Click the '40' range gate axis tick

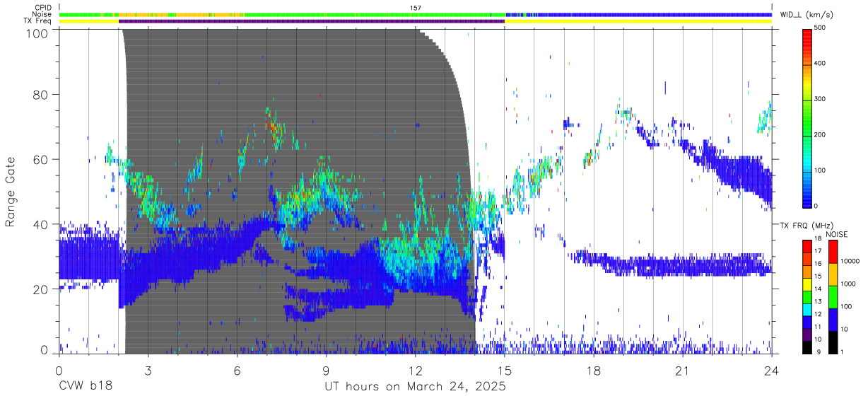click(41, 224)
